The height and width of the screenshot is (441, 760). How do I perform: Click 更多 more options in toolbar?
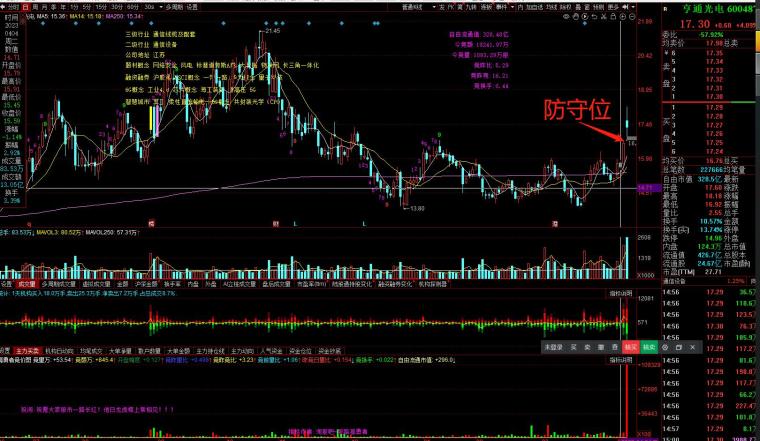pyautogui.click(x=613, y=7)
